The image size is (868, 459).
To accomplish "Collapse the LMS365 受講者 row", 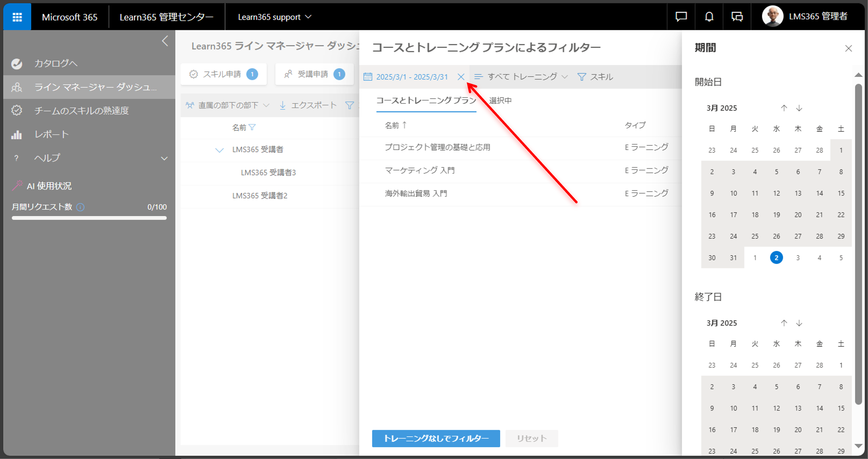I will (219, 150).
